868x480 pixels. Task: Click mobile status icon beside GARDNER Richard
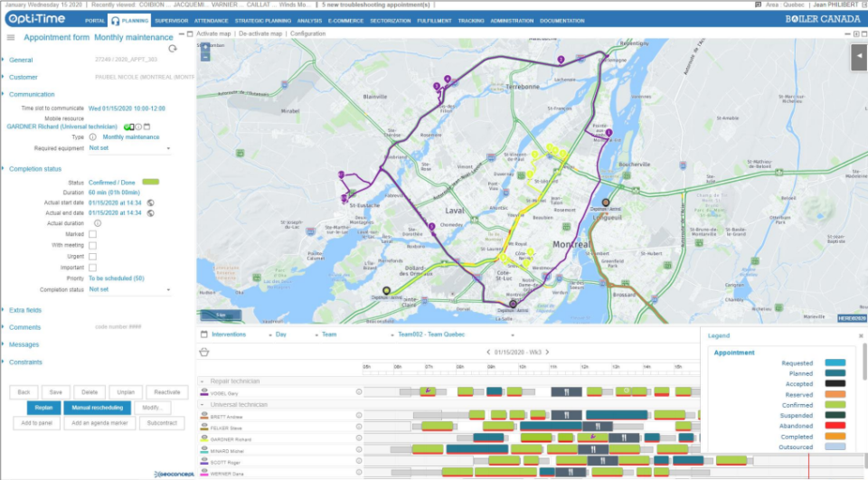pos(128,127)
